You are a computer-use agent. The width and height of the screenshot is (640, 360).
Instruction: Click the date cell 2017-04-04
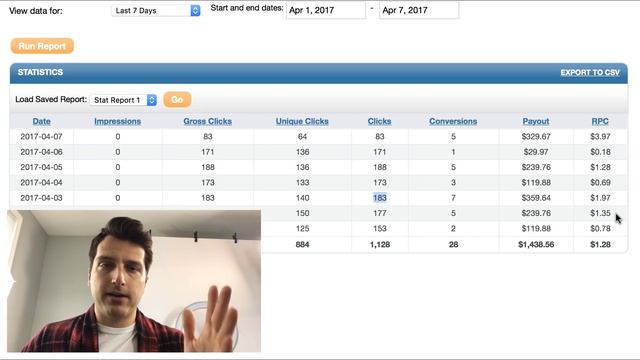(x=42, y=182)
